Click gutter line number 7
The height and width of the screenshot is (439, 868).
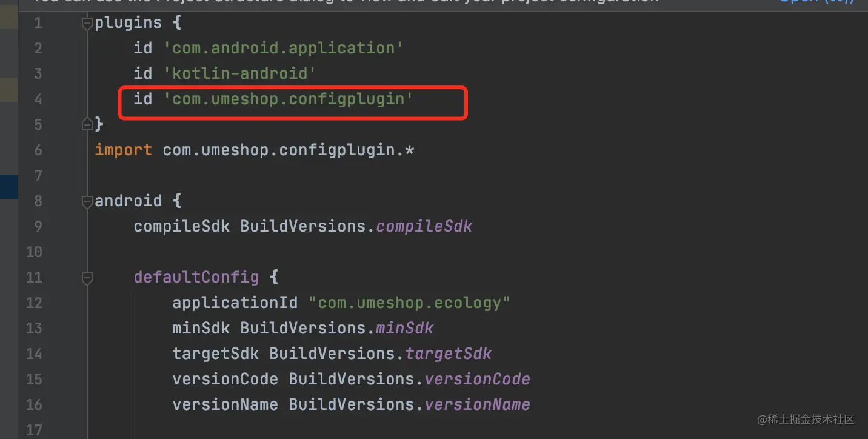(38, 176)
